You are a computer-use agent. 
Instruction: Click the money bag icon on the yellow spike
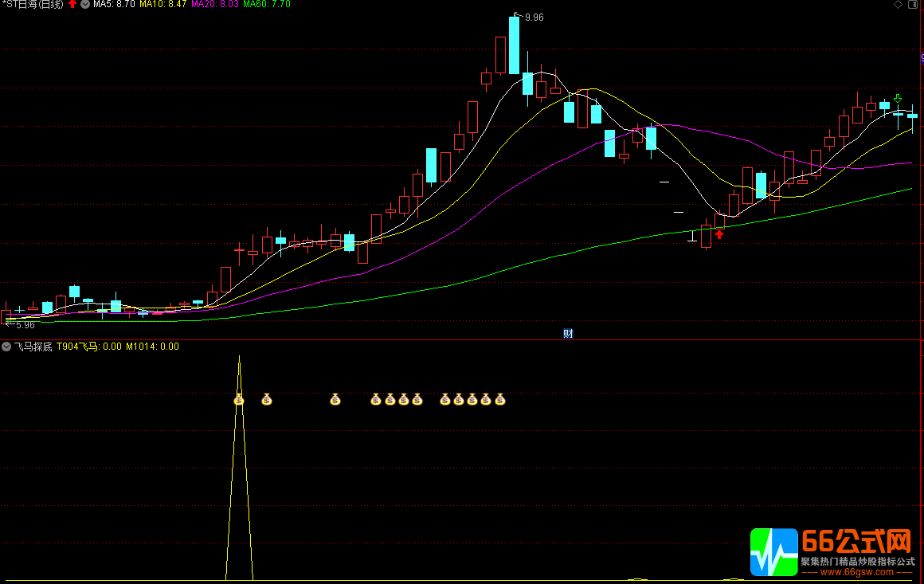(239, 399)
